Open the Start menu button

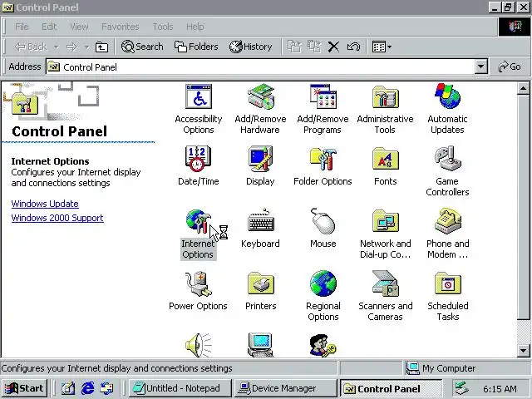(x=24, y=388)
